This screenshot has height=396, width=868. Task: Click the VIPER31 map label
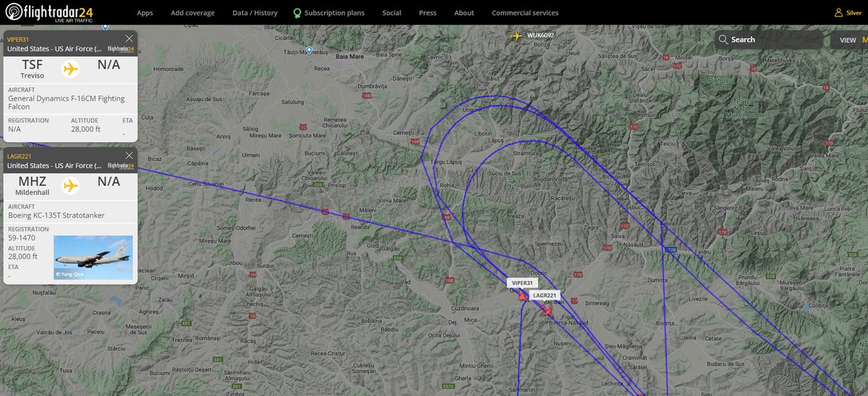(521, 283)
